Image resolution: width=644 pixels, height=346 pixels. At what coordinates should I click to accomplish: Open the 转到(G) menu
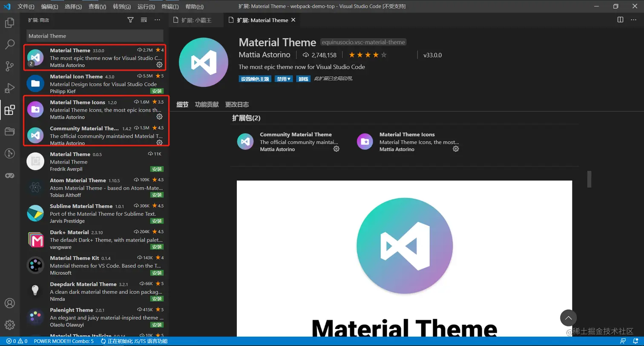click(x=122, y=6)
